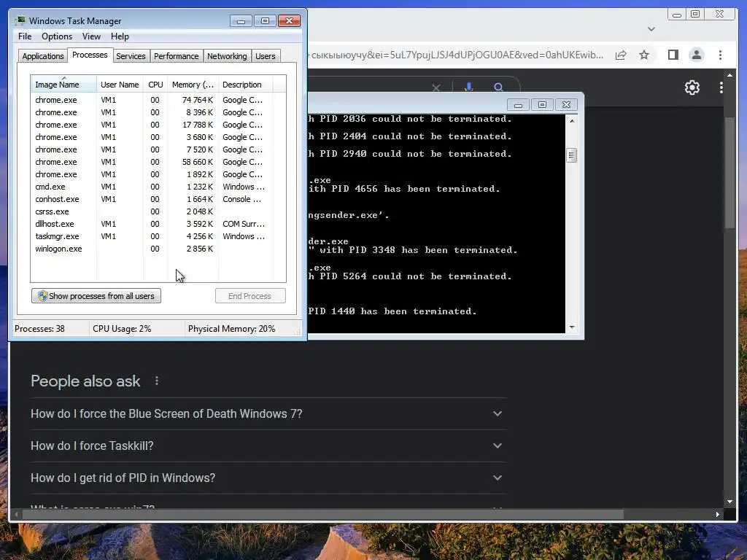Expand How do I force Blue Screen question
The width and height of the screenshot is (747, 560).
[268, 414]
